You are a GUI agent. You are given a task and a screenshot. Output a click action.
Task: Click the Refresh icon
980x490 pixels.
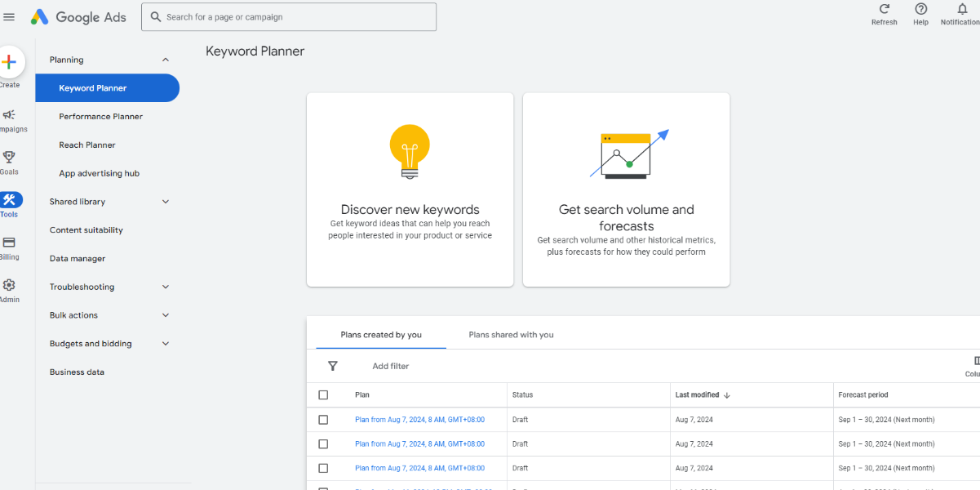pos(884,9)
